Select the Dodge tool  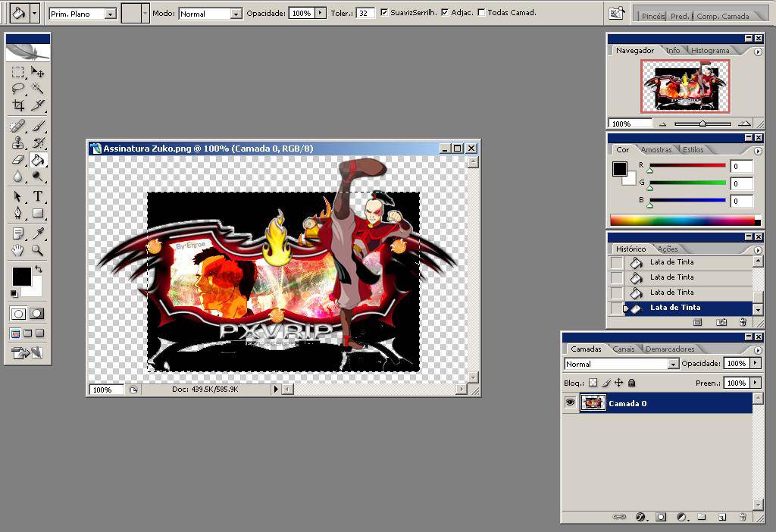coord(38,176)
